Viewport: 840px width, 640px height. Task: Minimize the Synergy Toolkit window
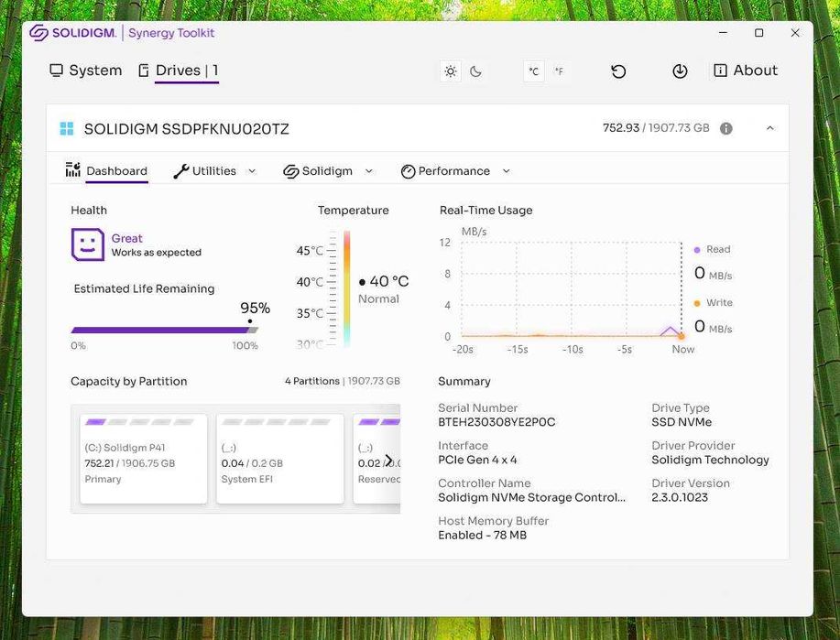(724, 33)
